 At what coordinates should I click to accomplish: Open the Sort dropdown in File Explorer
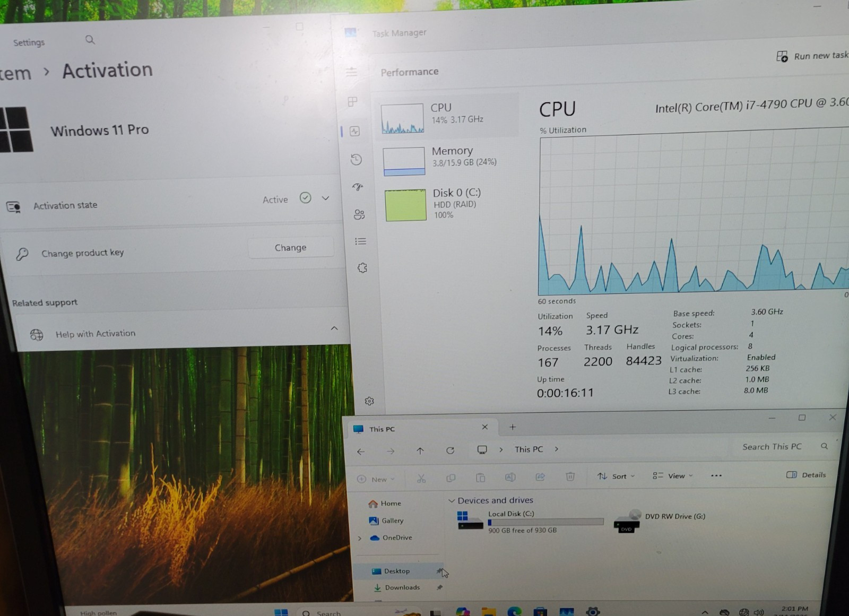tap(617, 476)
